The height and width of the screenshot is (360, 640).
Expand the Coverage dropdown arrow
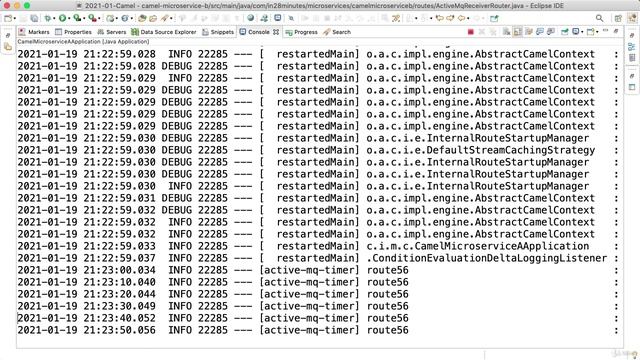click(x=84, y=19)
